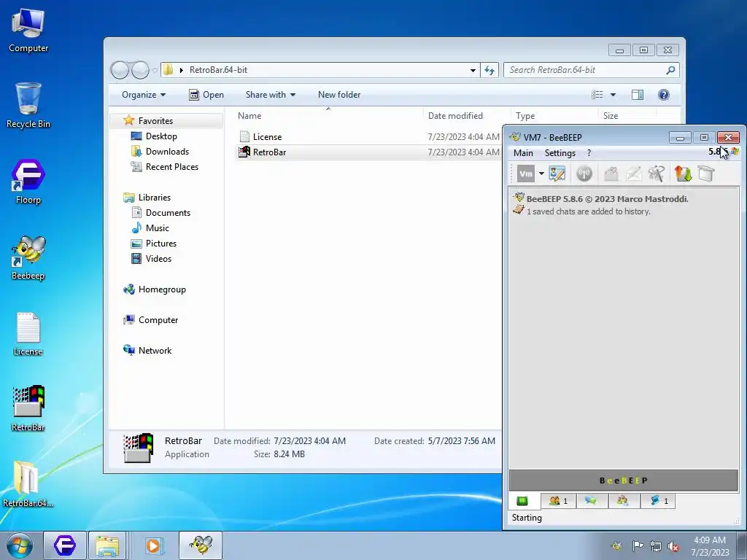Image resolution: width=747 pixels, height=560 pixels.
Task: Open the file transfer arrows icon in BeeBEEP
Action: pyautogui.click(x=683, y=174)
